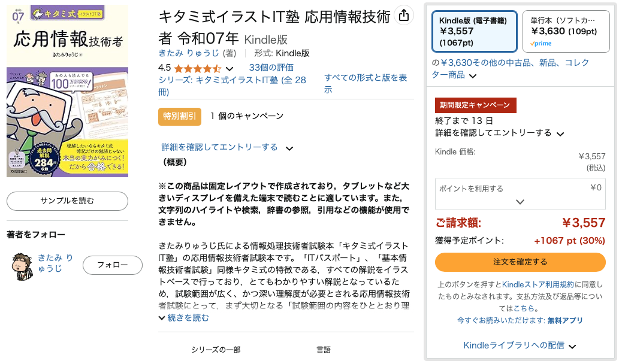Expand 詳細を確認してエントリーする in the purchase box
Screen dimensions: 622x364
(x=499, y=133)
